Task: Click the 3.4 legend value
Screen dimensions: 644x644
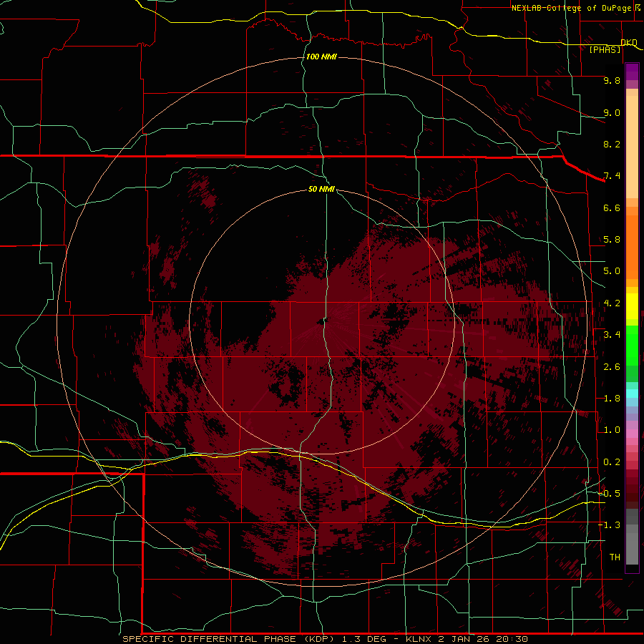Action: click(x=612, y=335)
